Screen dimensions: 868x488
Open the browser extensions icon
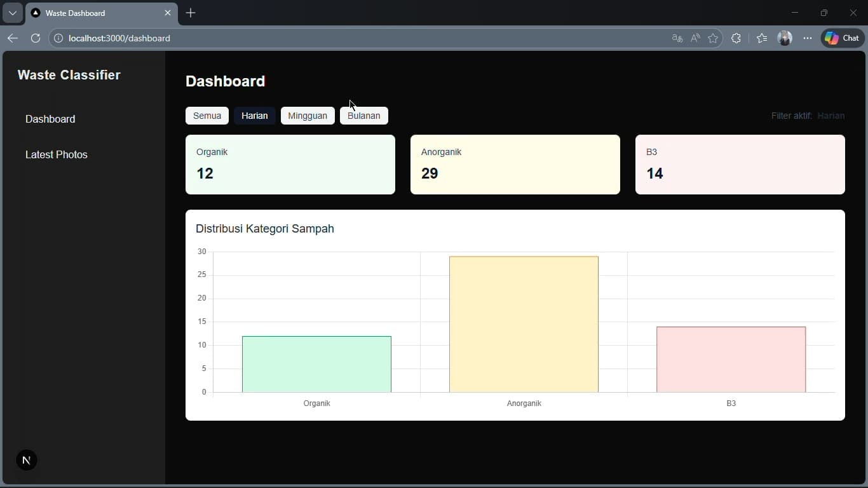[736, 38]
